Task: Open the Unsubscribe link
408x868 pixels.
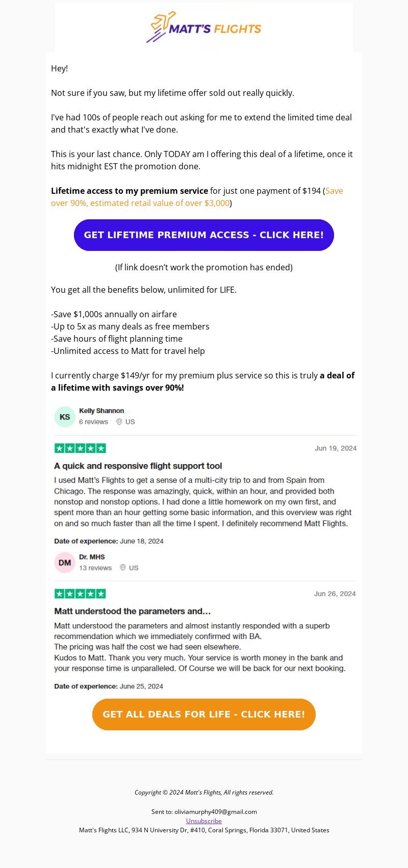Action: pyautogui.click(x=204, y=821)
